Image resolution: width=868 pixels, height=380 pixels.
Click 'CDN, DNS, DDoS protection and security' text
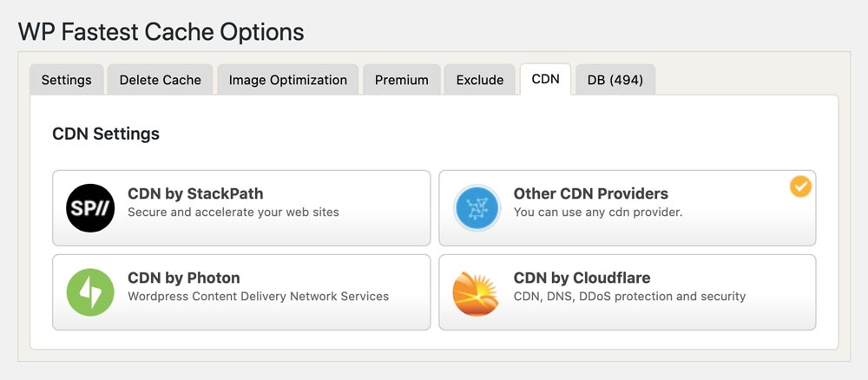(x=629, y=296)
